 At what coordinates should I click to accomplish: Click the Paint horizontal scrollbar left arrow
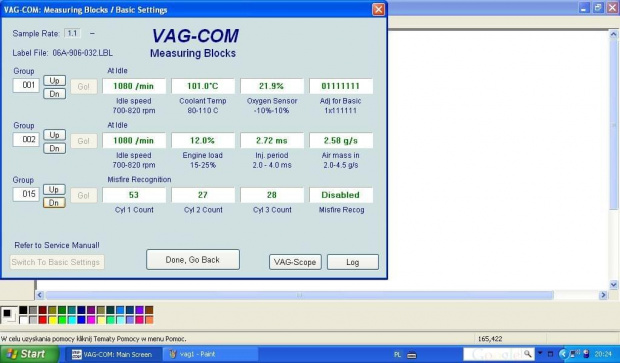(40, 295)
